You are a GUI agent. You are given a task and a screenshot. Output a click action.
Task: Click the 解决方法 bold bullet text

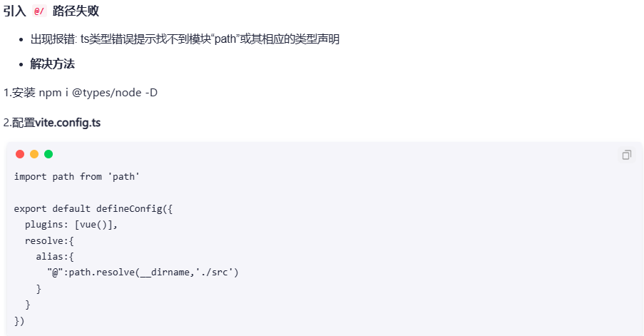click(53, 64)
